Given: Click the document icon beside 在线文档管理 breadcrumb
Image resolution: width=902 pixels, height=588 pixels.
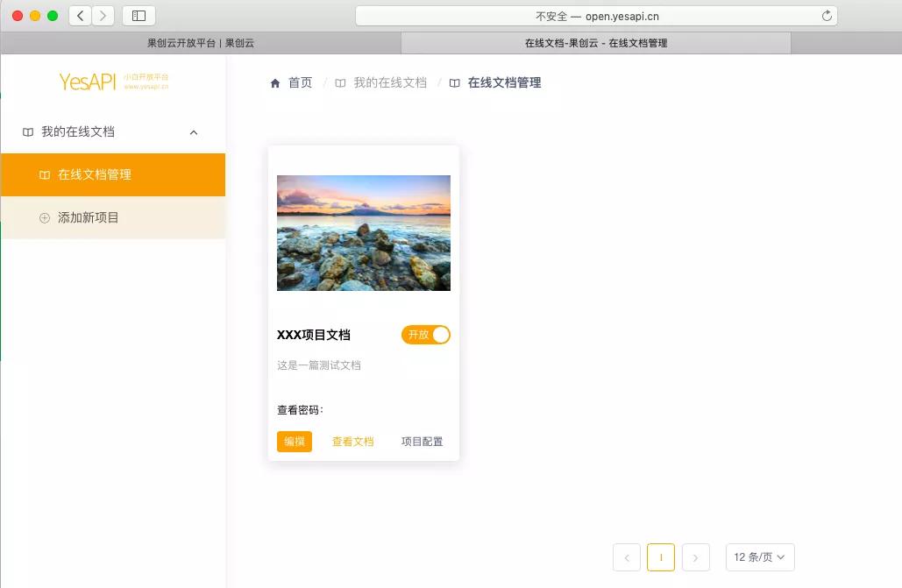Looking at the screenshot, I should [454, 83].
